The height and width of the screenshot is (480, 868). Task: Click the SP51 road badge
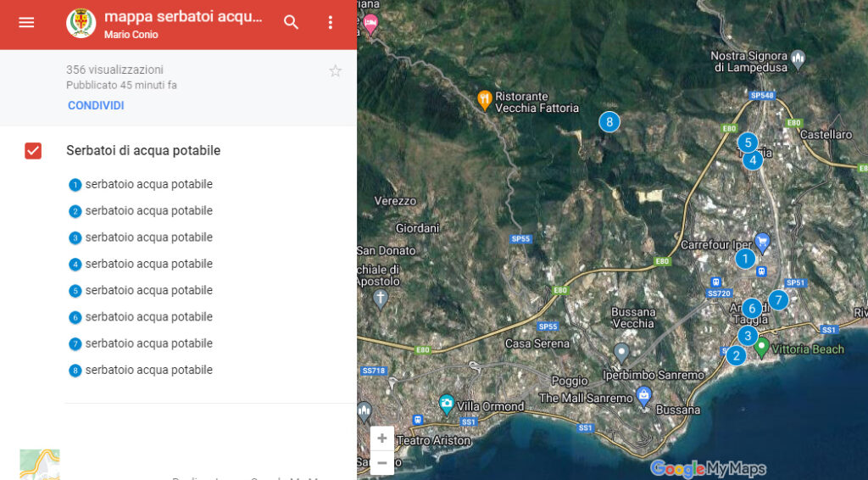pos(795,283)
